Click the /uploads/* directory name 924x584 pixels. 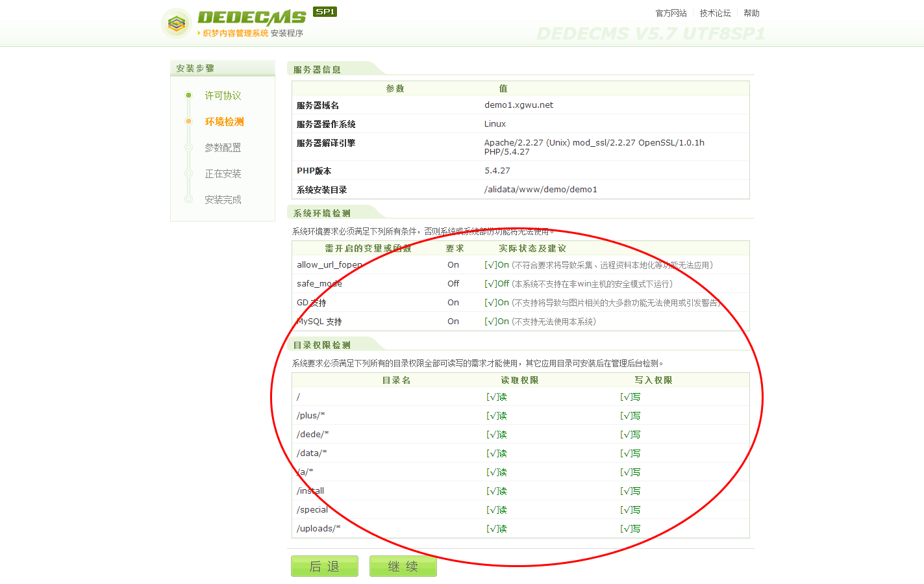click(318, 528)
